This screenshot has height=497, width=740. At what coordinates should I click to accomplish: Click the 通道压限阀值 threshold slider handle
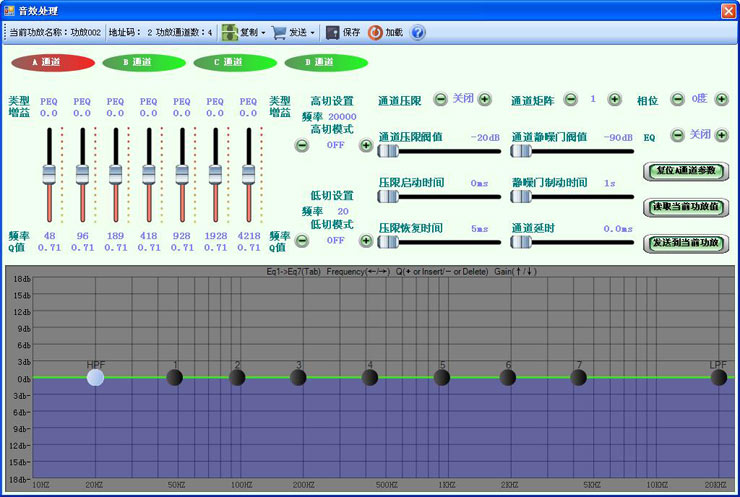tap(388, 151)
